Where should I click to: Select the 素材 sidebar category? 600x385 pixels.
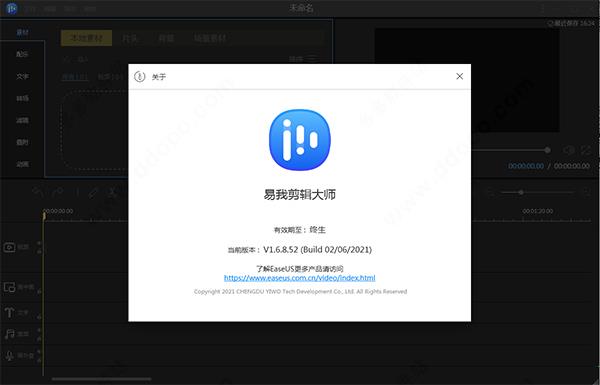[x=22, y=33]
